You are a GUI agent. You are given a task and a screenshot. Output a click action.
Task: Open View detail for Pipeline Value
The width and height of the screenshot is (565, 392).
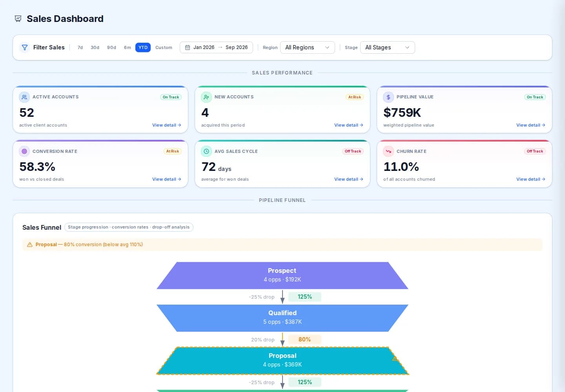(x=531, y=125)
